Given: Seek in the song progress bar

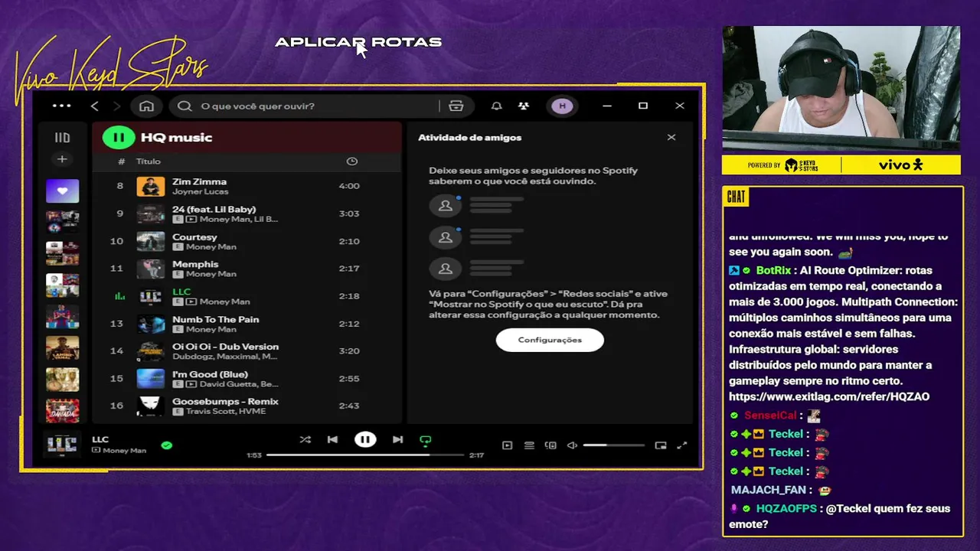Looking at the screenshot, I should [365, 455].
